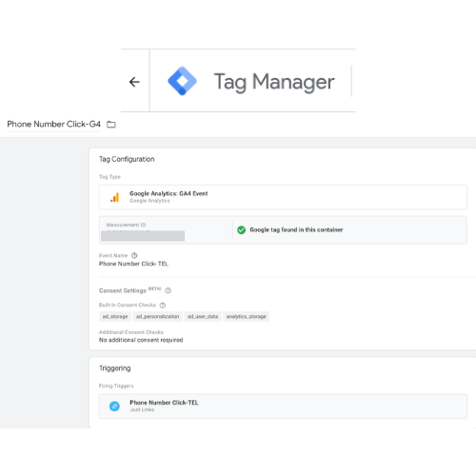Open the Phone Number Click-TEL firing trigger

pyautogui.click(x=283, y=407)
